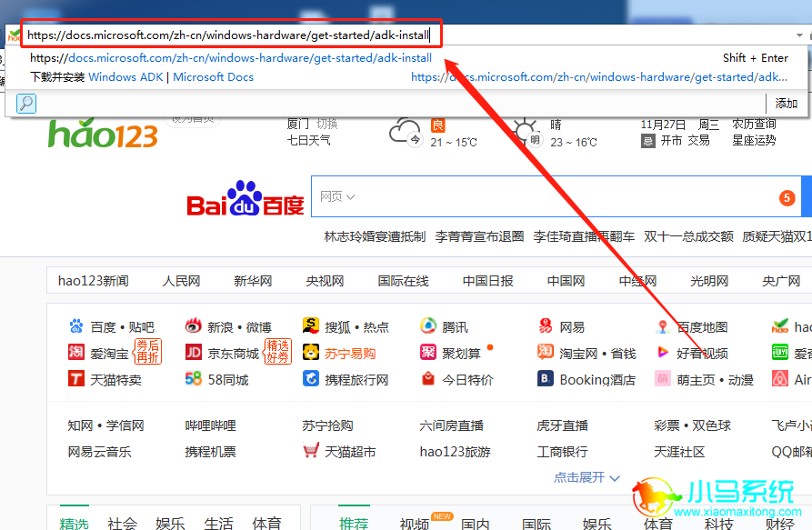
Task: Switch to the 国内 tab
Action: pyautogui.click(x=475, y=523)
